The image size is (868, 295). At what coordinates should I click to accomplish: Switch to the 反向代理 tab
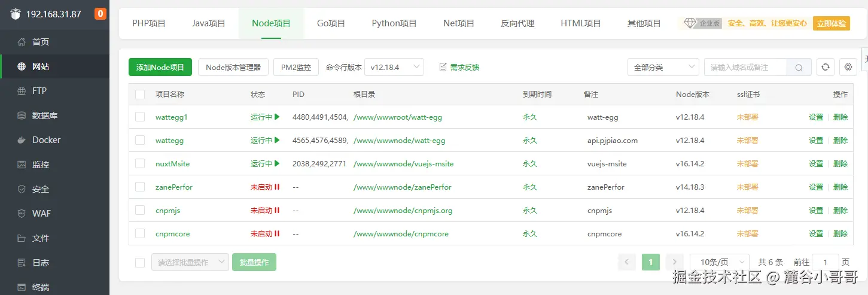[x=517, y=23]
